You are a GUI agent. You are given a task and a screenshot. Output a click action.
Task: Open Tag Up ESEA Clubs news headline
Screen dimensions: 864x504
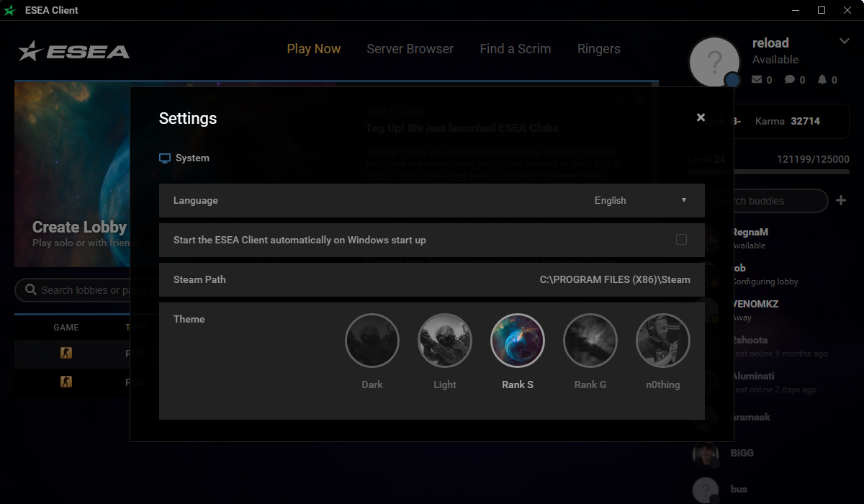click(462, 128)
